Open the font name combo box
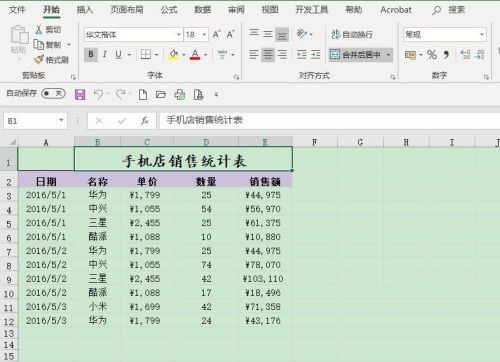Image resolution: width=500 pixels, height=362 pixels. pos(133,35)
